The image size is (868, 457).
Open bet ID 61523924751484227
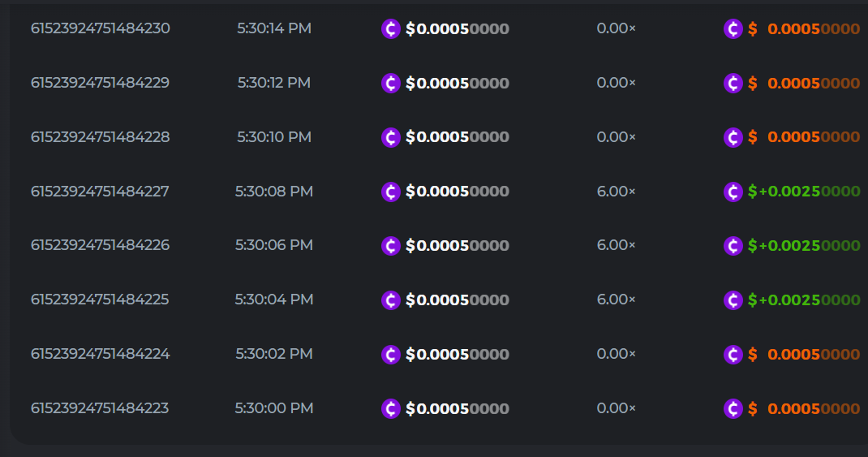[x=101, y=192]
